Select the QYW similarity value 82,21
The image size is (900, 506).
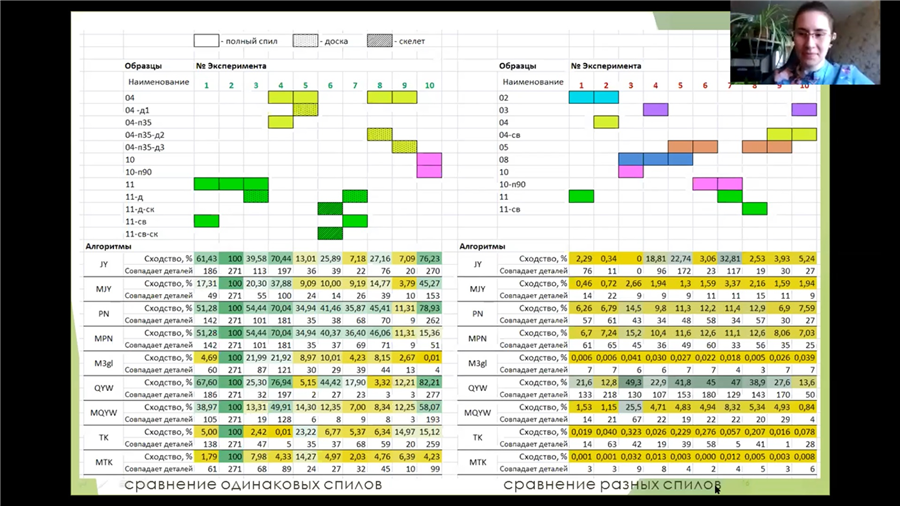click(x=429, y=382)
